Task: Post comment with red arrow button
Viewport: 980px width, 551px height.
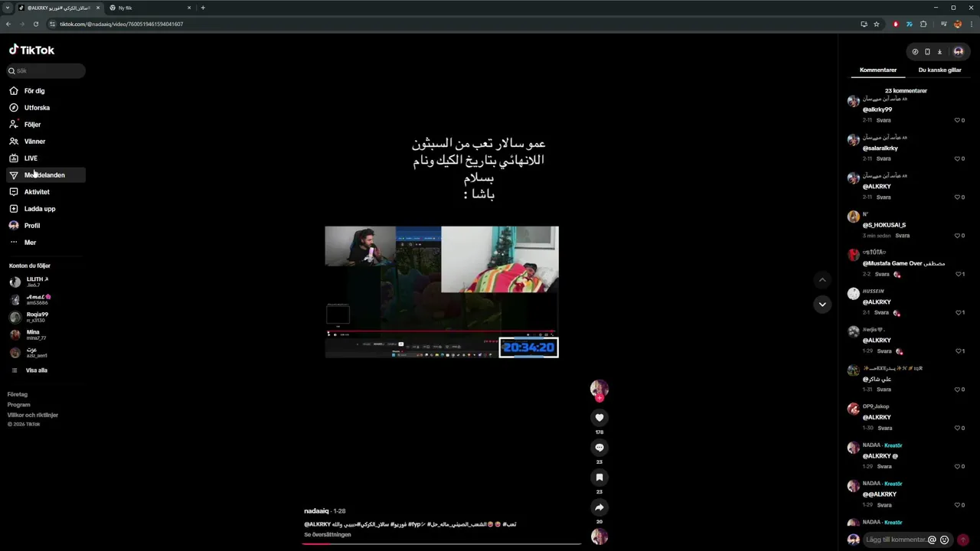Action: coord(963,540)
